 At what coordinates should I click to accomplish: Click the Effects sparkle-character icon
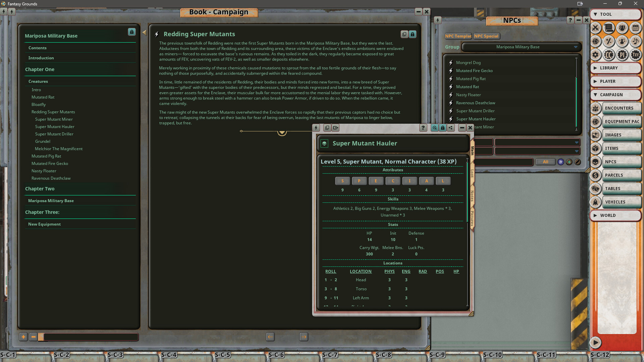pos(622,41)
